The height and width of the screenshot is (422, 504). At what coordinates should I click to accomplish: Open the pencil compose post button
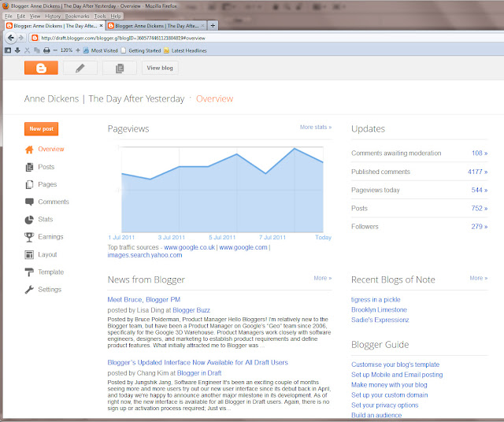(80, 68)
